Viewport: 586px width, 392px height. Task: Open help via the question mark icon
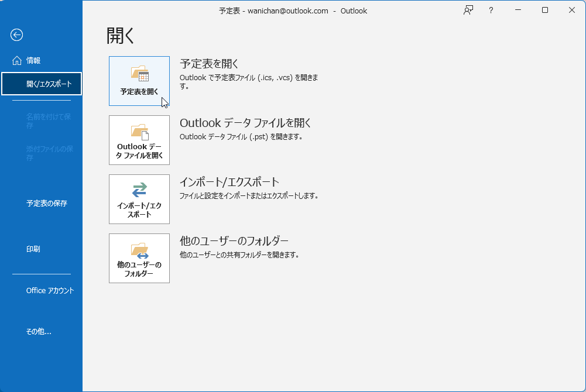click(x=491, y=11)
